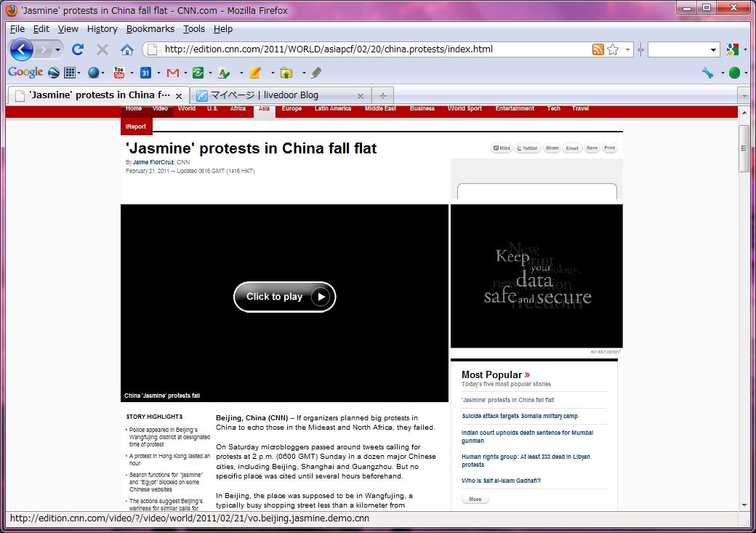Open the Google Earth toolbar icon
The height and width of the screenshot is (533, 756).
point(54,73)
